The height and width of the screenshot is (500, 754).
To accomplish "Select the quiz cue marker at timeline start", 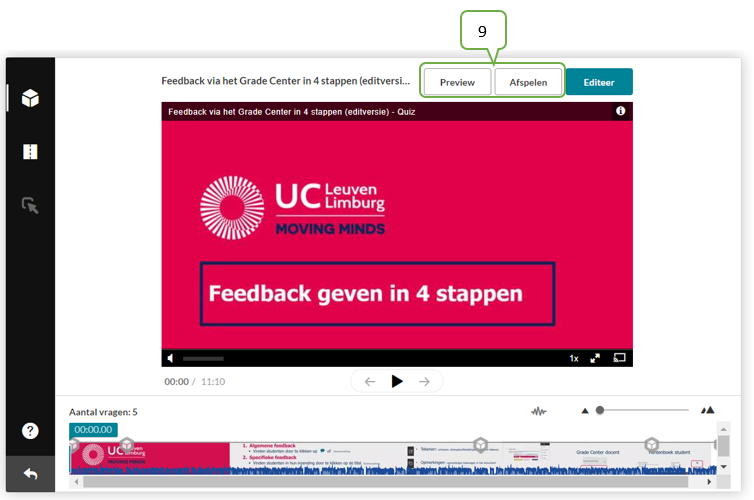I will click(74, 445).
